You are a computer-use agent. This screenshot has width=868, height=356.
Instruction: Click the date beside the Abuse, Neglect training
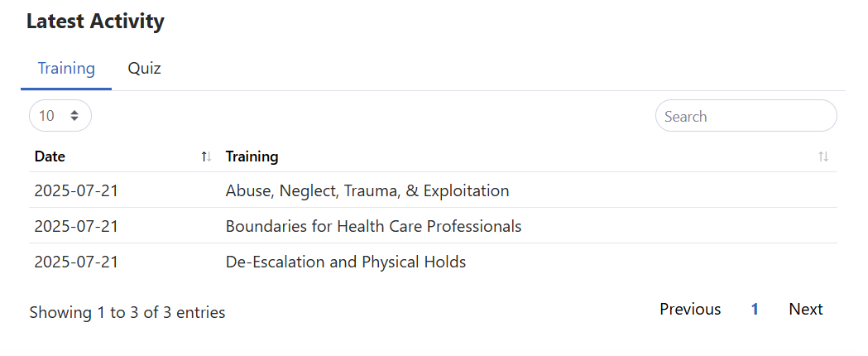click(x=76, y=191)
